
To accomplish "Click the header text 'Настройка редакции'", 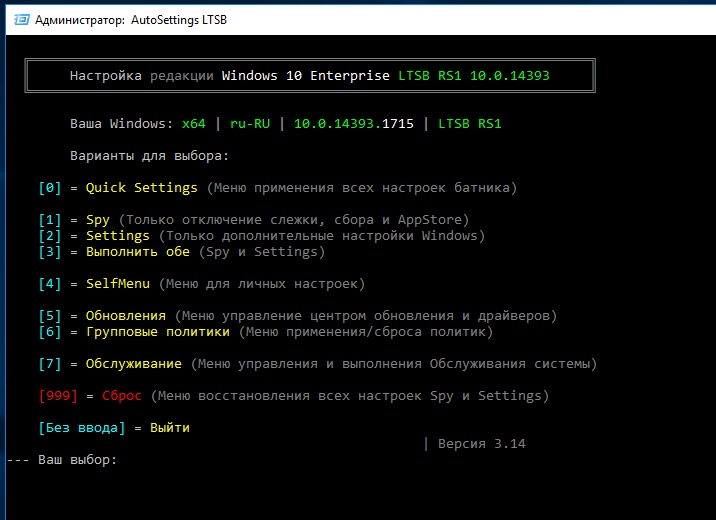I will [142, 76].
